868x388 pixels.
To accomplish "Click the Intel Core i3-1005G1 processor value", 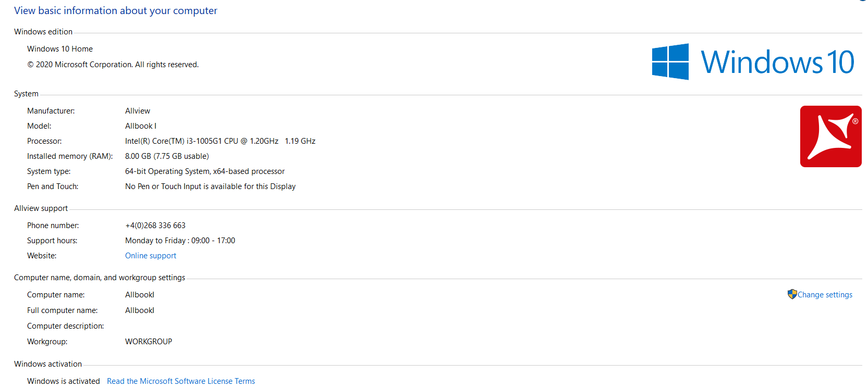I will pos(220,141).
